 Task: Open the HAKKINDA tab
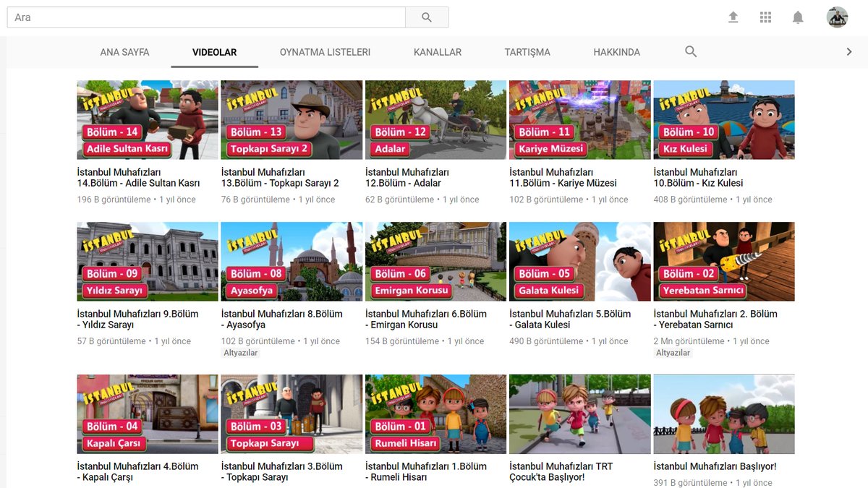tap(616, 52)
